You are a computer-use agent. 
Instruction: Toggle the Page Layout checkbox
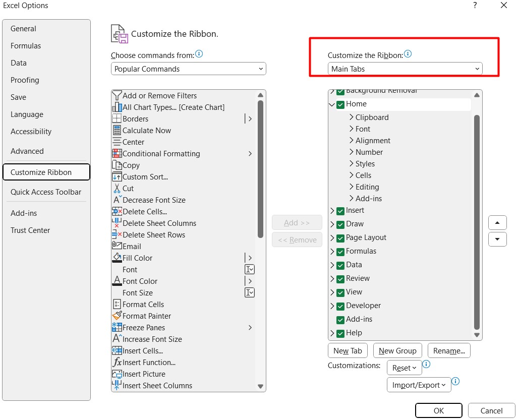[340, 238]
